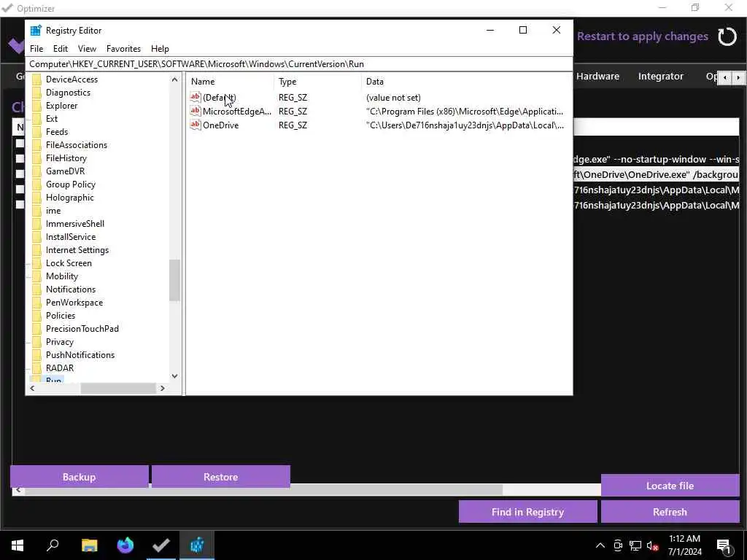Open the Edit menu in Registry Editor
Screen dimensions: 747x560
pyautogui.click(x=61, y=49)
